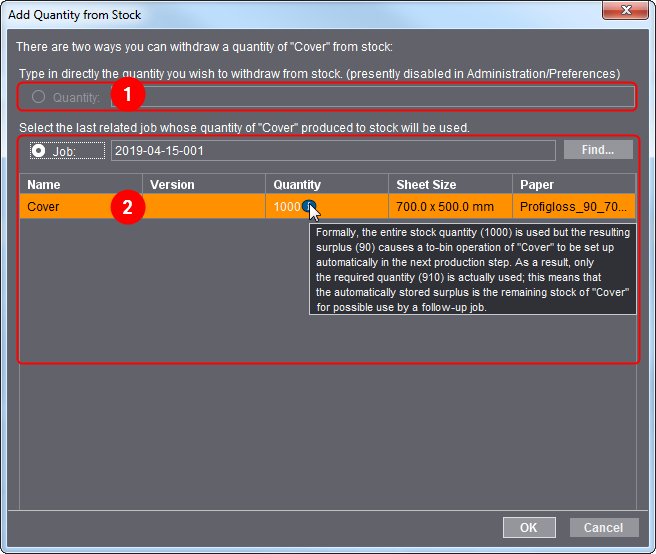
Task: Click the Version column header
Action: coord(203,185)
